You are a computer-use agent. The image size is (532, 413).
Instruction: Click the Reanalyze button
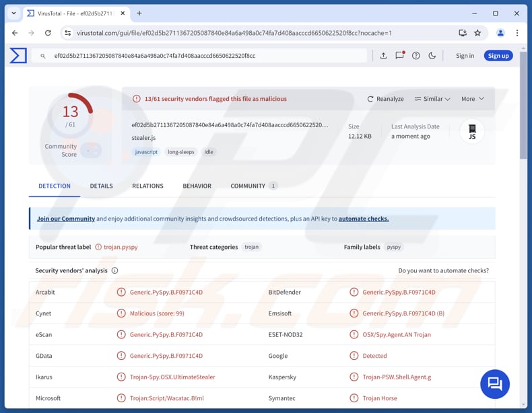tap(385, 99)
